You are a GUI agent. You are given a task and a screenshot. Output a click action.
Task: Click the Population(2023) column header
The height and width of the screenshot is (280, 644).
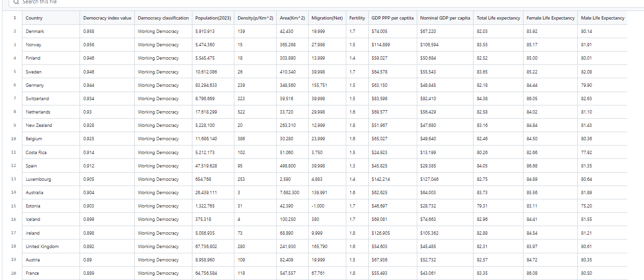(213, 18)
